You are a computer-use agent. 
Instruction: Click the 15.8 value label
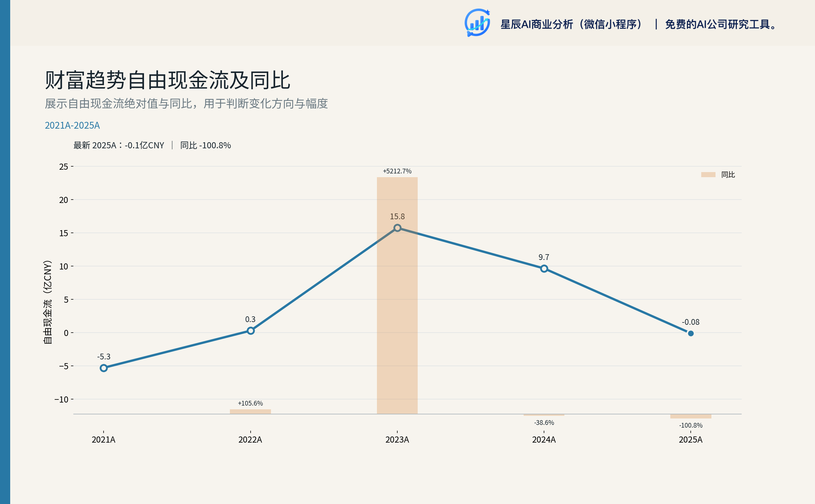[397, 217]
